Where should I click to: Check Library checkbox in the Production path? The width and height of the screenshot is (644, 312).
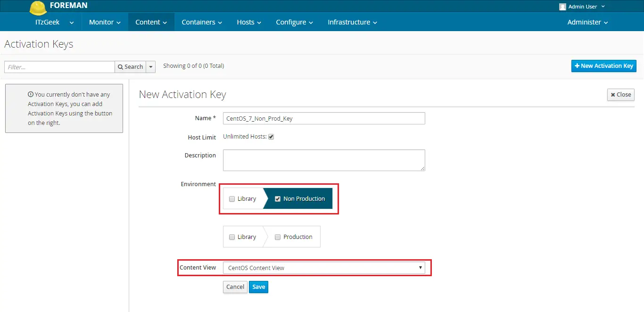[232, 237]
